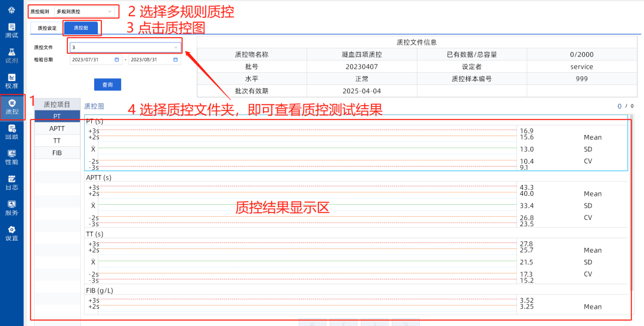This screenshot has width=644, height=326.
Task: Select FIB in the QC item list
Action: (57, 153)
